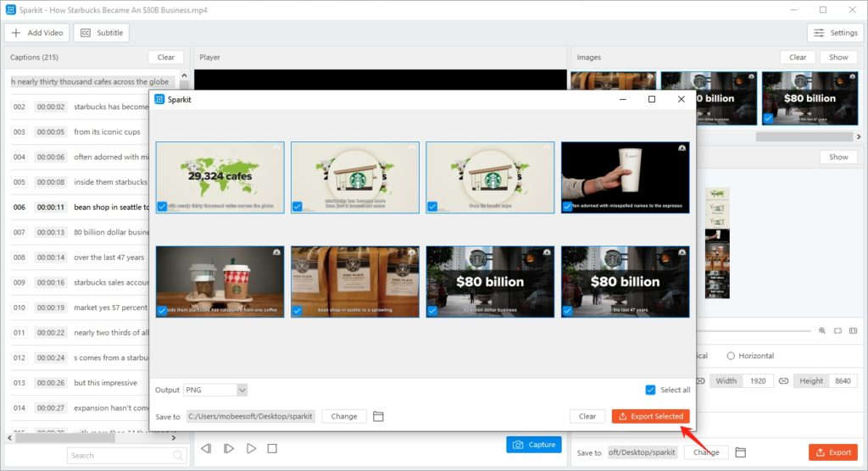This screenshot has width=868, height=471.
Task: Click the images strip horizontal scrollbar
Action: tap(804, 136)
